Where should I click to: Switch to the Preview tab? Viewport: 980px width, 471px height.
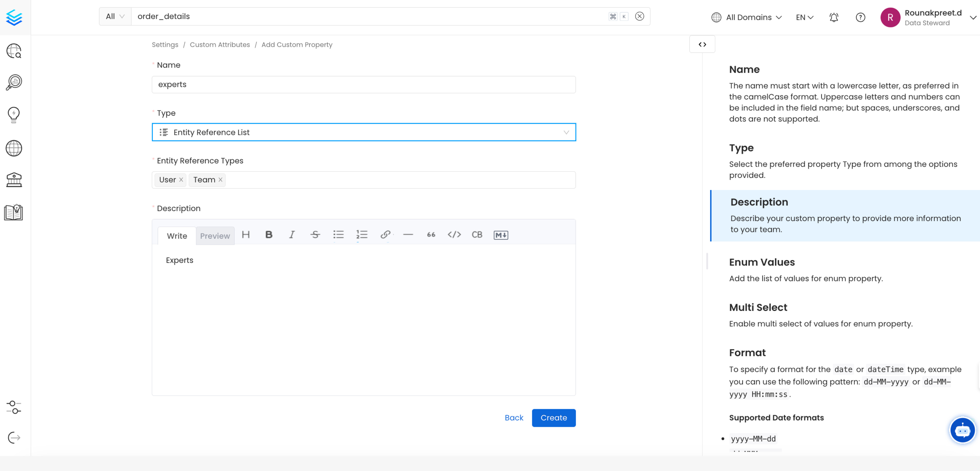pos(215,236)
